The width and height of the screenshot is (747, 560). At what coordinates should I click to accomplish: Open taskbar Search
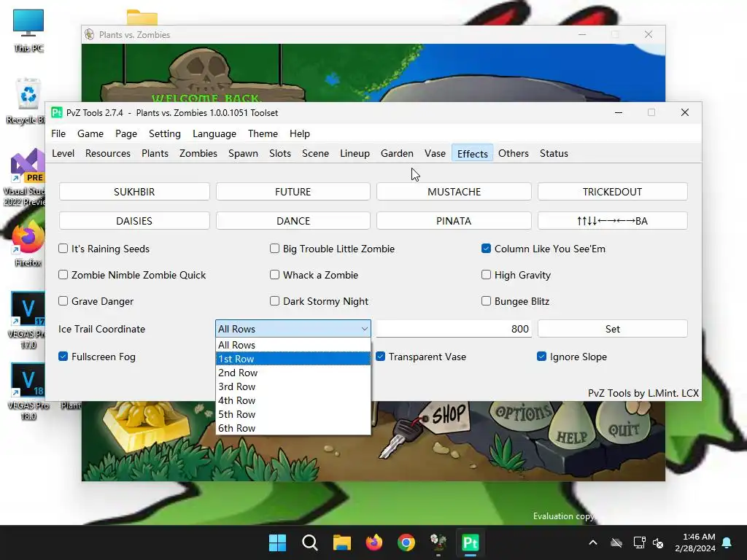click(x=309, y=542)
